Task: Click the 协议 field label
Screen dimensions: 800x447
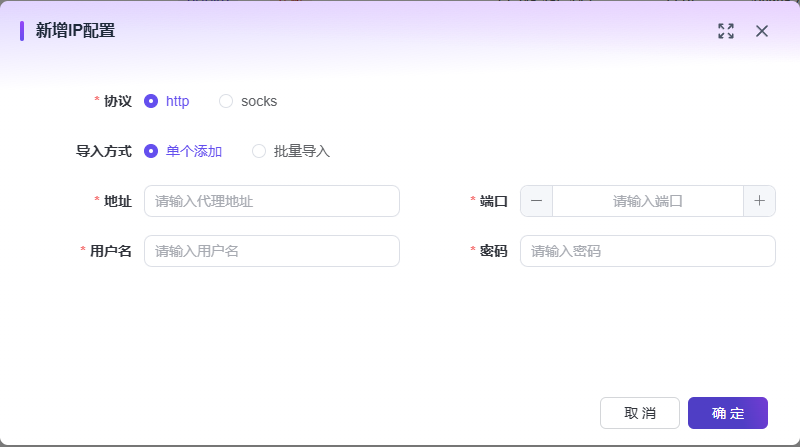Action: tap(118, 101)
